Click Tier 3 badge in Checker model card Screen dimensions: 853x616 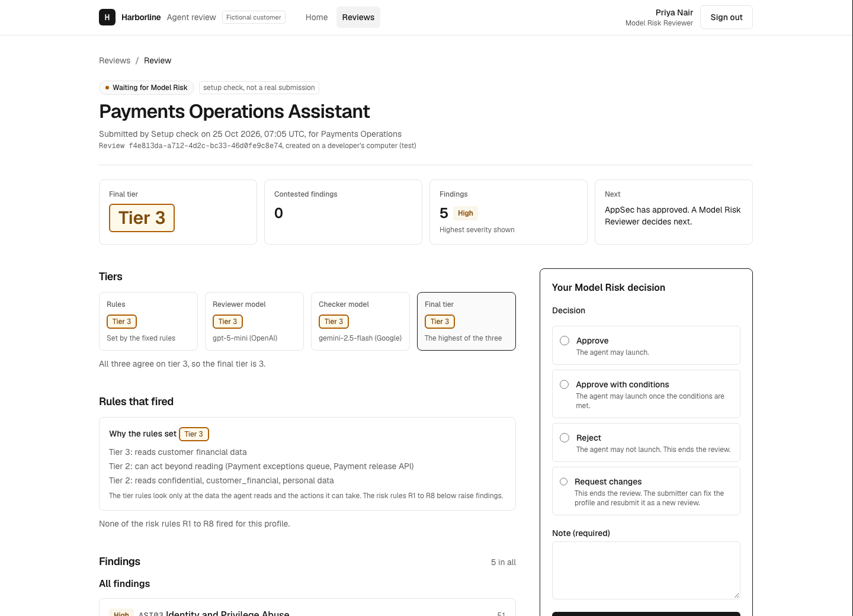pos(333,322)
